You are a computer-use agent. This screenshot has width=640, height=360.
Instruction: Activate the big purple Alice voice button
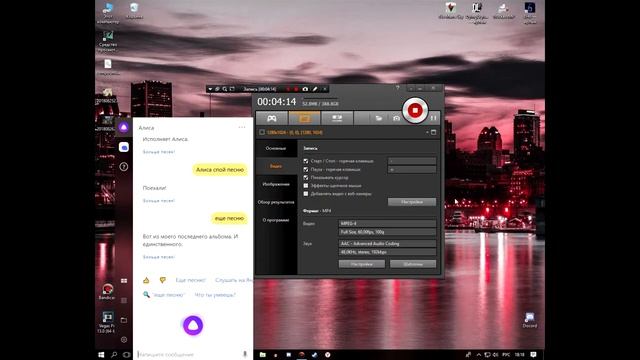pyautogui.click(x=193, y=325)
